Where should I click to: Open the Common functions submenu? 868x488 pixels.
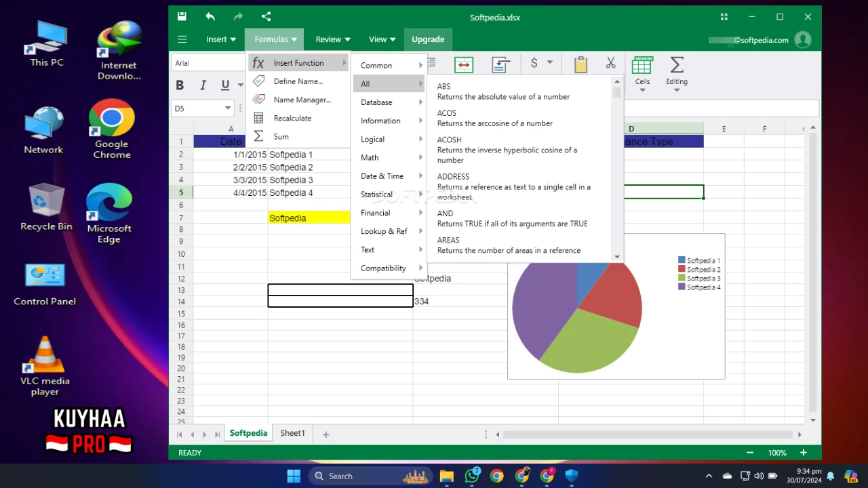389,66
